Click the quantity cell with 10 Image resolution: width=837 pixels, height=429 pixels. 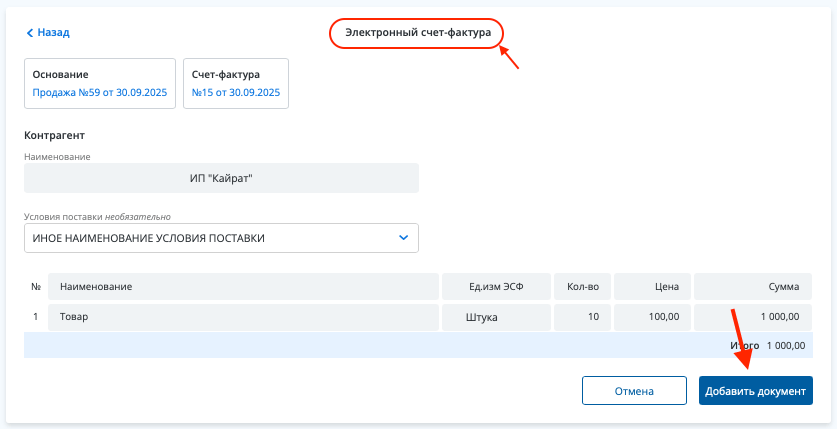[x=581, y=317]
